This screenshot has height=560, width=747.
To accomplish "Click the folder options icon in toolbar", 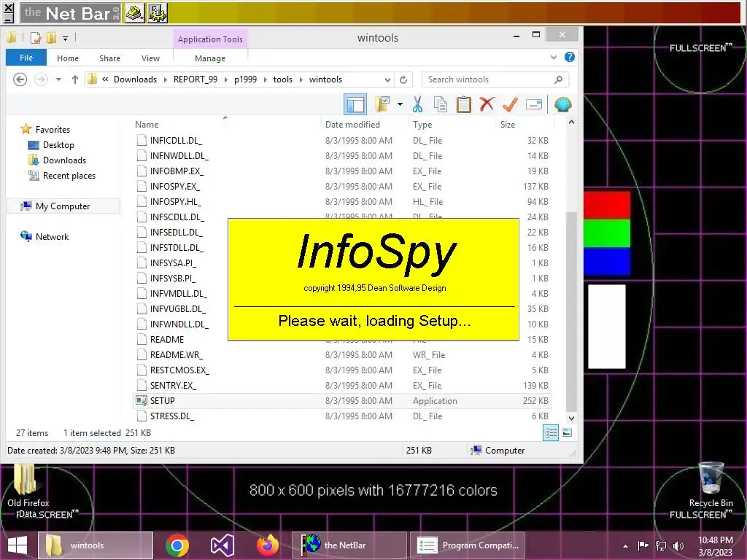I will point(382,104).
